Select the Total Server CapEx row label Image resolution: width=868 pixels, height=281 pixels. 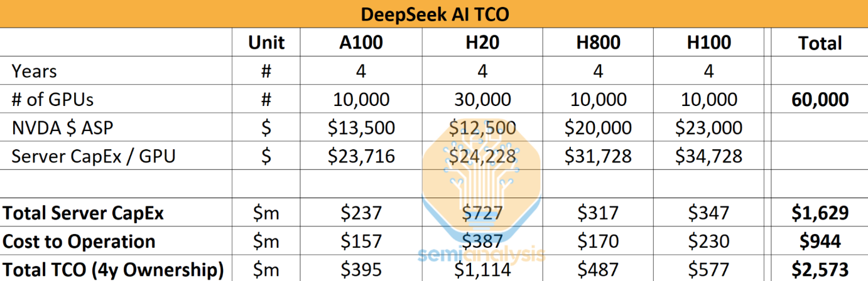[83, 213]
